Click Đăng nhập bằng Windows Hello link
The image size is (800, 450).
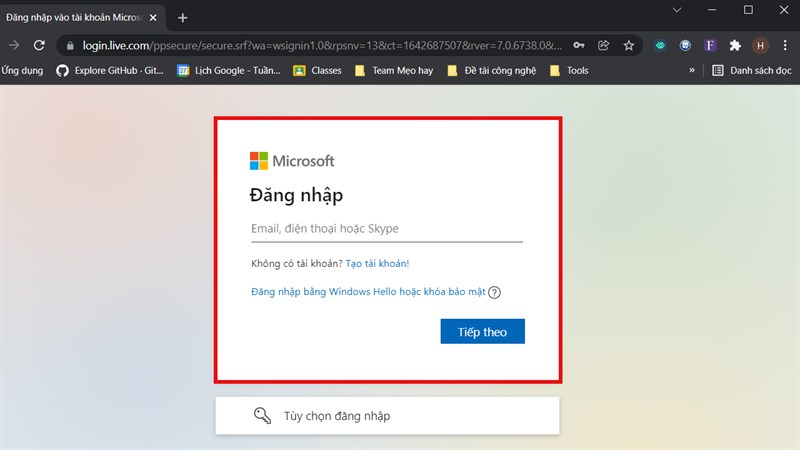[368, 292]
